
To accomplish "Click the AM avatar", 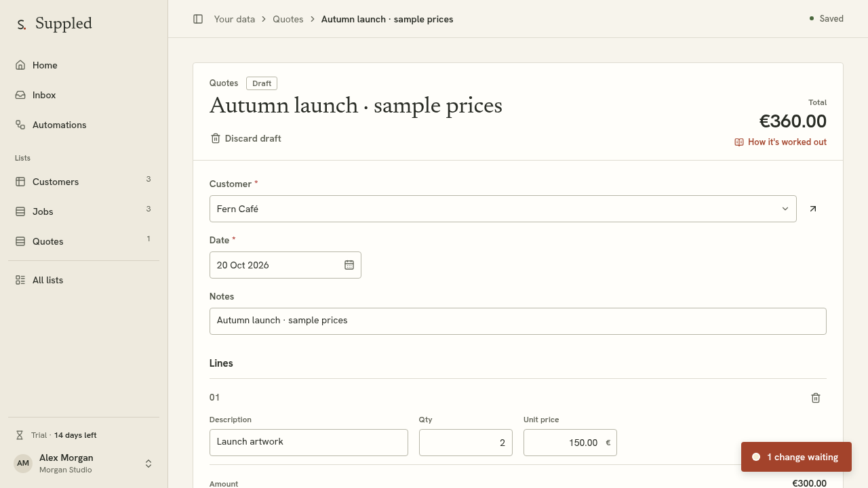I will click(x=23, y=464).
